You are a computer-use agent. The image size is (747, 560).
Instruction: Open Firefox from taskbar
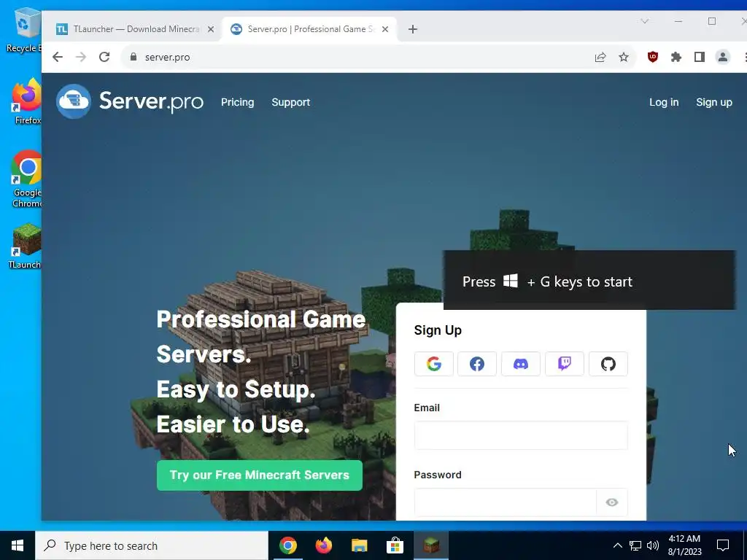point(323,545)
